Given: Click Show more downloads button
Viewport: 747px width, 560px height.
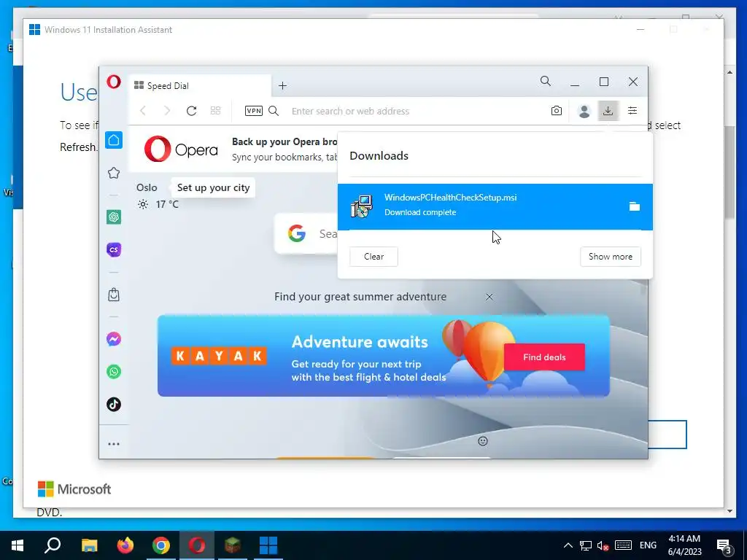Looking at the screenshot, I should click(611, 257).
